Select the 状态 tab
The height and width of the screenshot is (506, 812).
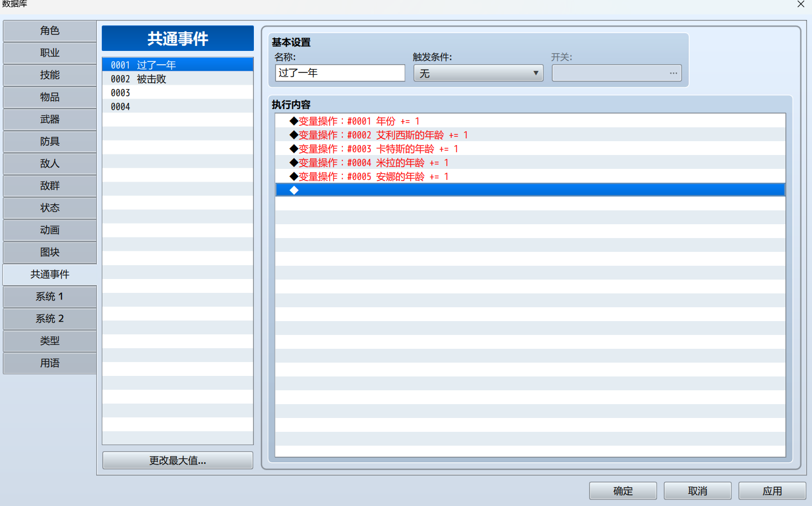[50, 208]
